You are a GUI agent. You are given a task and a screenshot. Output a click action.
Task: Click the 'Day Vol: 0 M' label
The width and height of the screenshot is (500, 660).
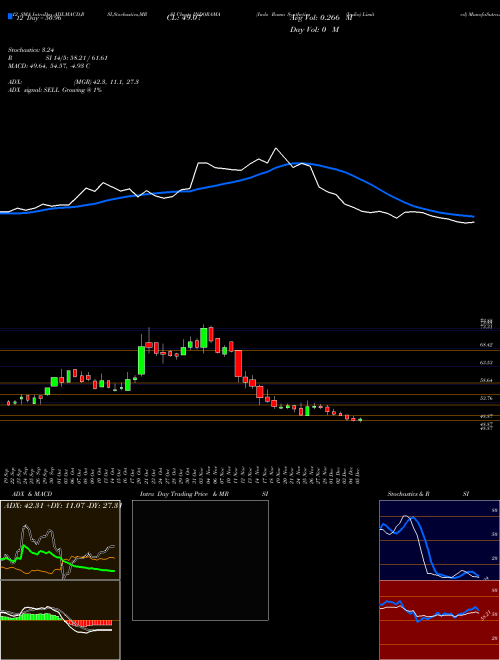coord(314,30)
